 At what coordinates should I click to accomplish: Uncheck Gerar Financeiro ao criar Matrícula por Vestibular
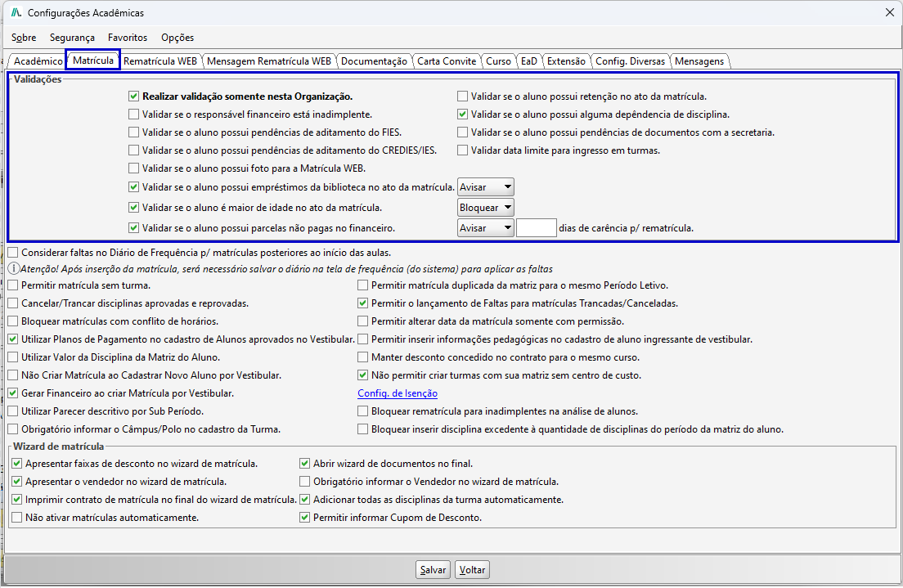click(12, 393)
